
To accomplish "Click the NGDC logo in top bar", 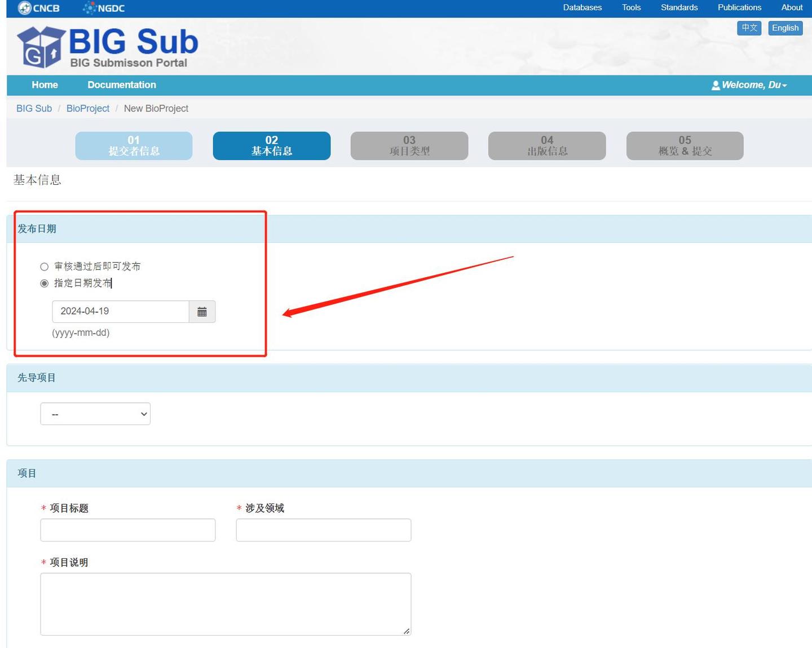I will pos(104,8).
